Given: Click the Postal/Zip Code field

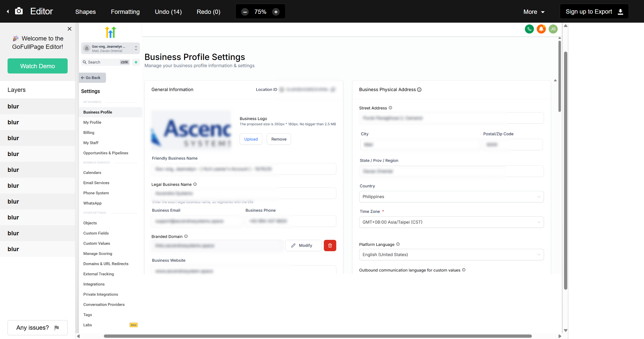Looking at the screenshot, I should pos(513,144).
